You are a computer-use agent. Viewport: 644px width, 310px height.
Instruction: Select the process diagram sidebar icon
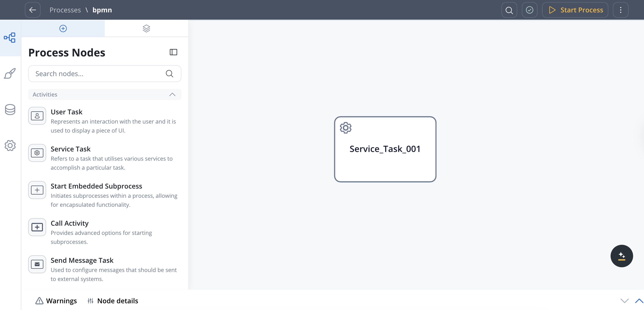pyautogui.click(x=10, y=38)
